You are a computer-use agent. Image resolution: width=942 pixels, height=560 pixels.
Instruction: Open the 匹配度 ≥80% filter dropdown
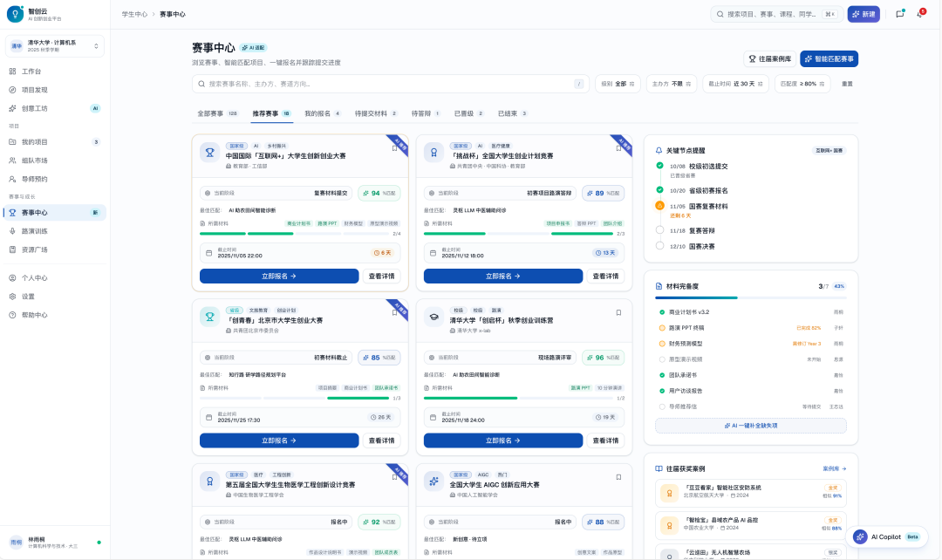tap(802, 84)
